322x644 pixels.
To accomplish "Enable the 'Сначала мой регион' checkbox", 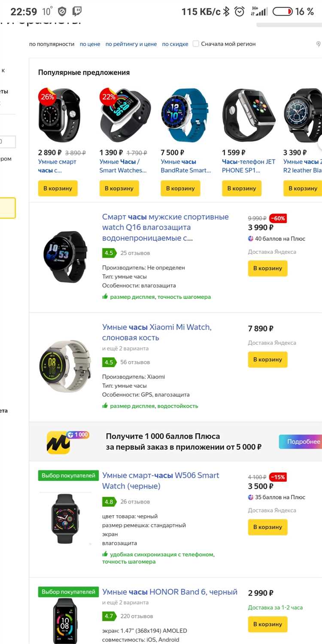I will click(x=196, y=44).
